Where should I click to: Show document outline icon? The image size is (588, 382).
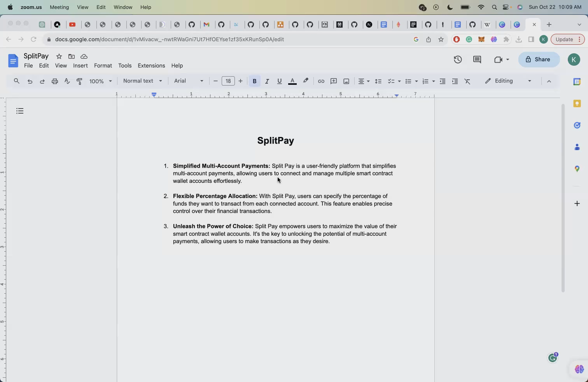coord(20,111)
